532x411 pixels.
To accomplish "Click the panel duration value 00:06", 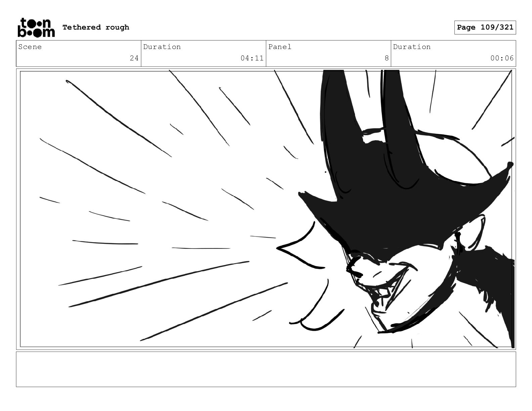I will click(502, 58).
